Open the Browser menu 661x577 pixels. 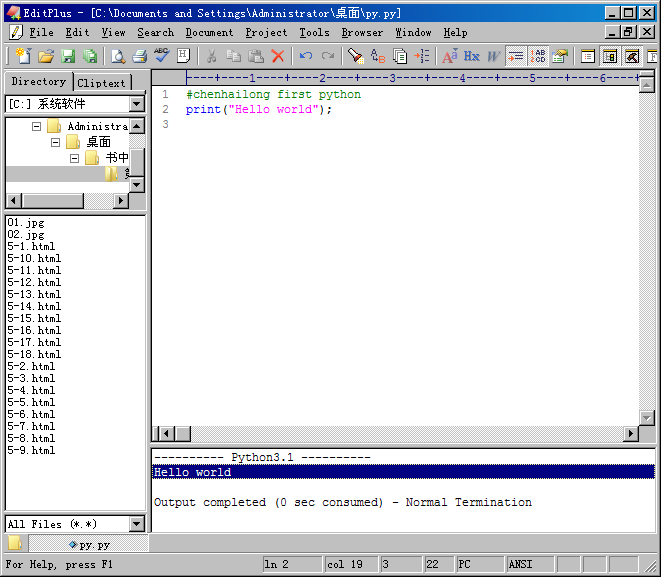(x=362, y=32)
